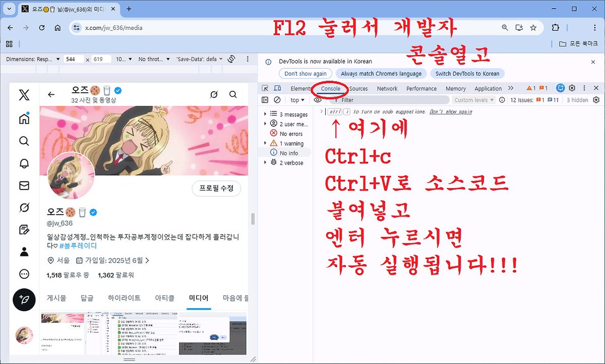Screen dimensions: 605x364
Task: Expand the 2 user messages group
Action: (x=266, y=124)
